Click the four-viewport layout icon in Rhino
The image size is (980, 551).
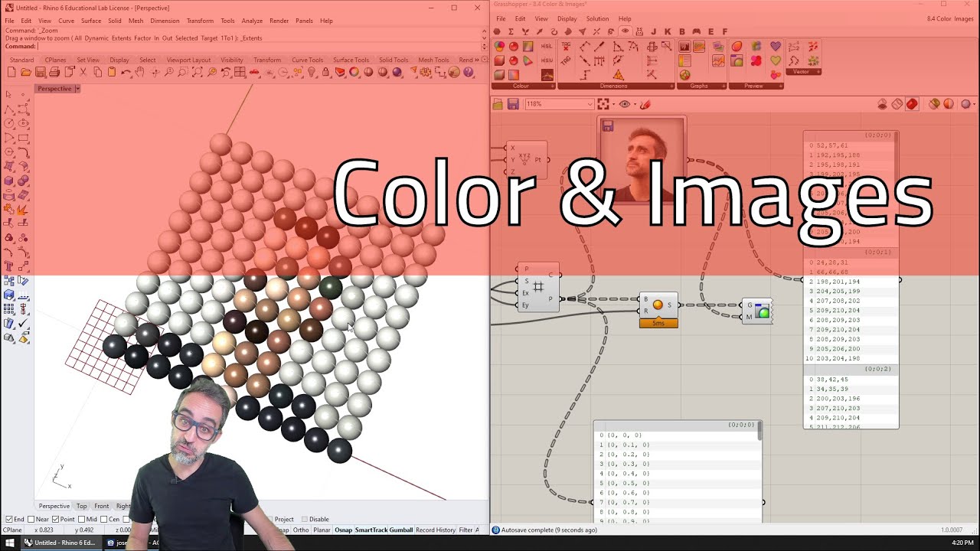point(240,72)
